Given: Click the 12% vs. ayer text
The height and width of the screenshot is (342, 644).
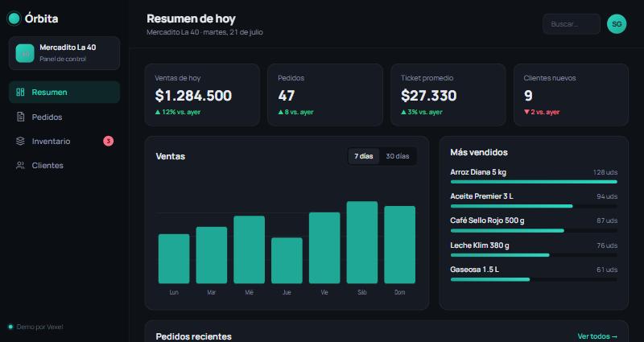Looking at the screenshot, I should click(x=181, y=112).
